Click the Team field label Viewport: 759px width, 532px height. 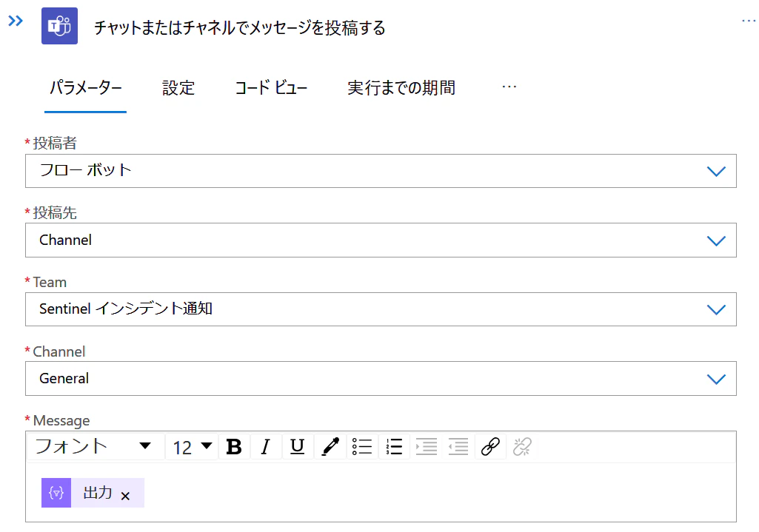(50, 282)
